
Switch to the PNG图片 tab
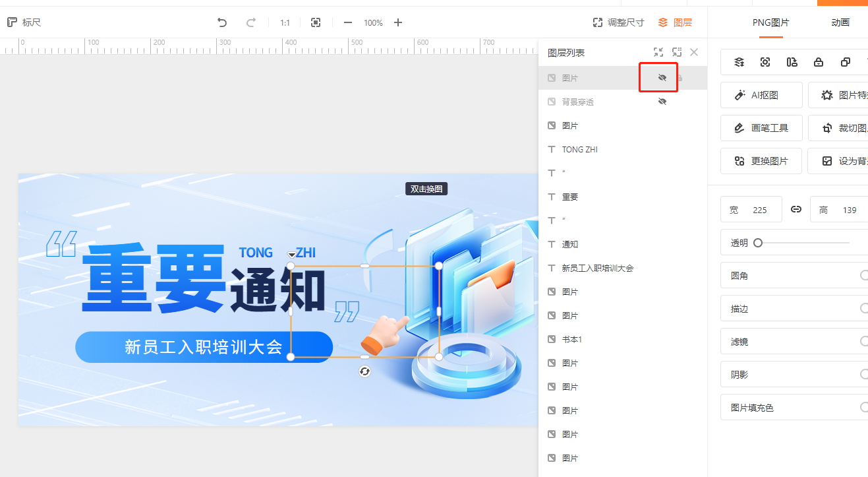pyautogui.click(x=770, y=22)
